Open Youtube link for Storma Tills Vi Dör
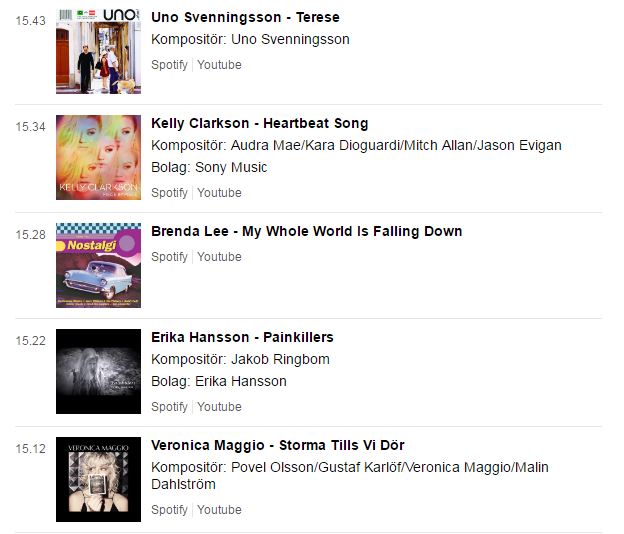 tap(219, 510)
